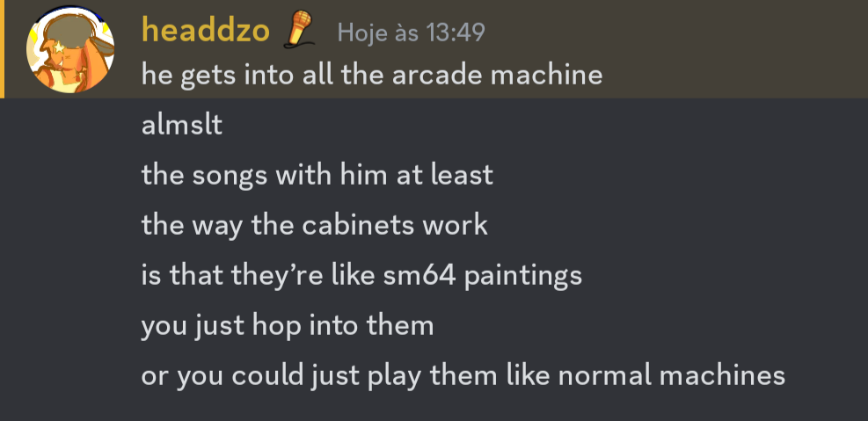Select the message 'the songs with him at least'

click(317, 175)
